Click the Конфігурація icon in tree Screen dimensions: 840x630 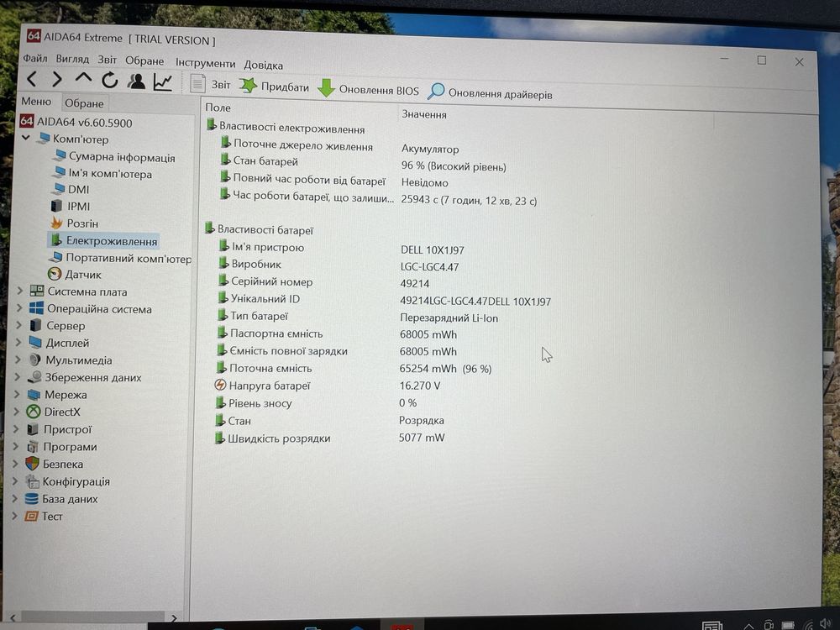point(32,481)
